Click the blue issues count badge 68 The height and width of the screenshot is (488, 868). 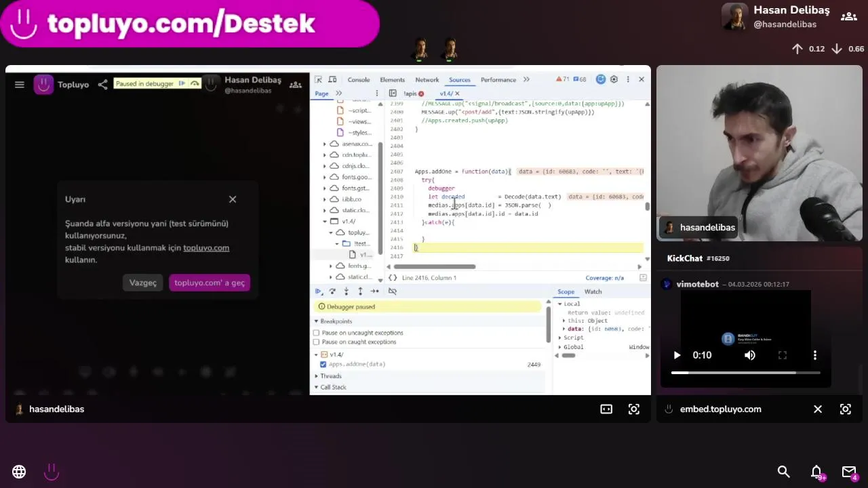(579, 79)
